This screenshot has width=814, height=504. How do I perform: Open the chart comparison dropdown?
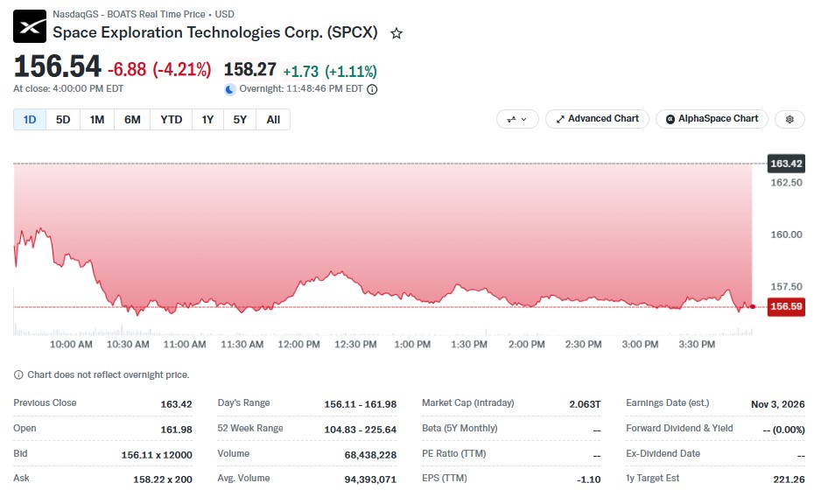point(517,119)
